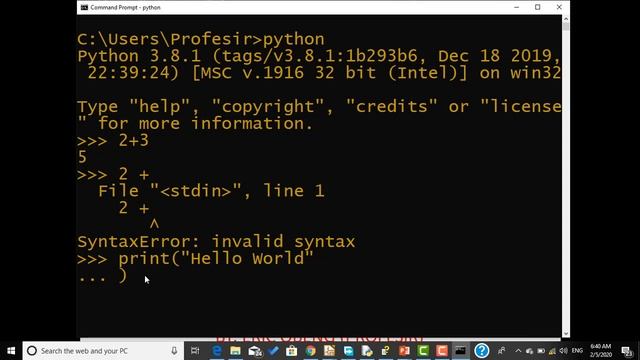Open the orange Camtasia recorder icon
The image size is (640, 360).
click(x=442, y=351)
